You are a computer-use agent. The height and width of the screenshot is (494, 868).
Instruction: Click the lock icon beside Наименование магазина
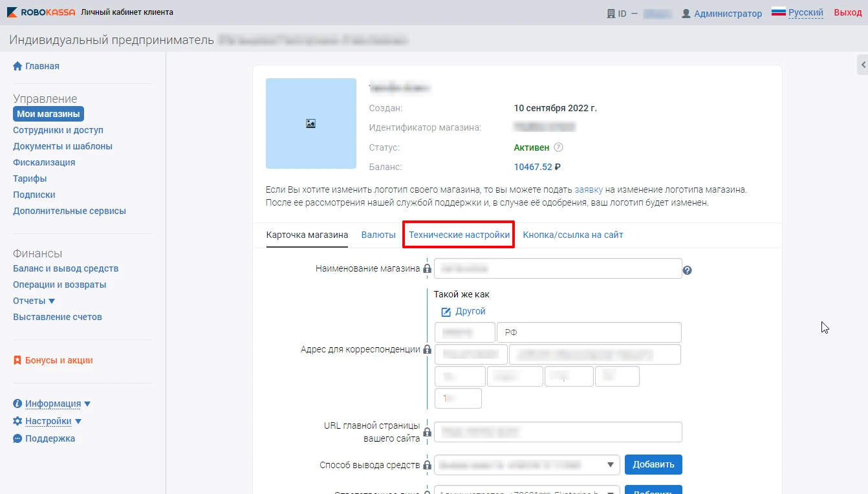pyautogui.click(x=427, y=268)
